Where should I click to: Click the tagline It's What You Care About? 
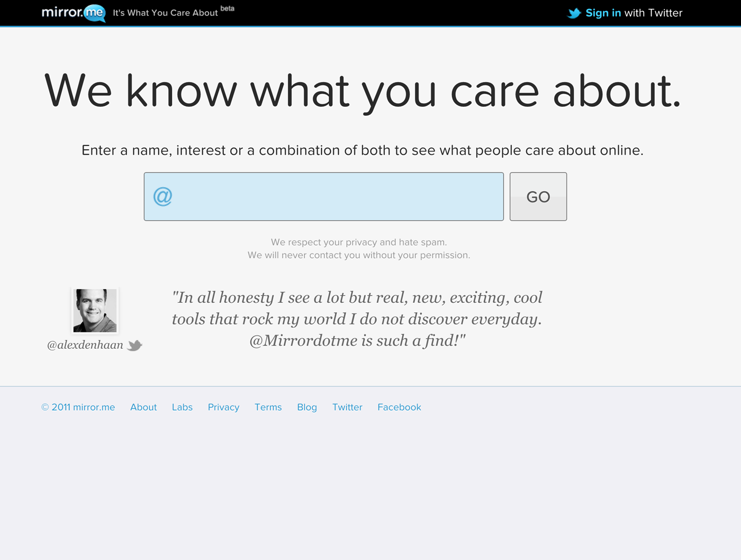(165, 13)
